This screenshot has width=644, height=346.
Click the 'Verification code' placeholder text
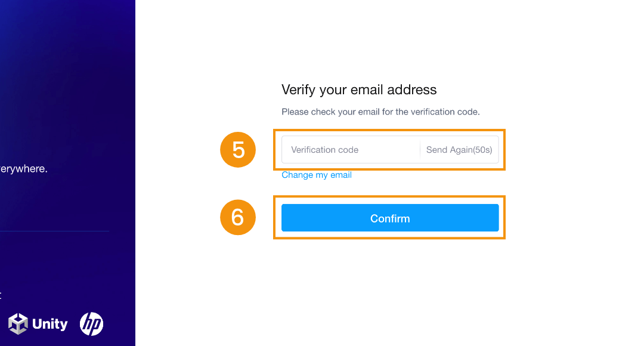325,150
